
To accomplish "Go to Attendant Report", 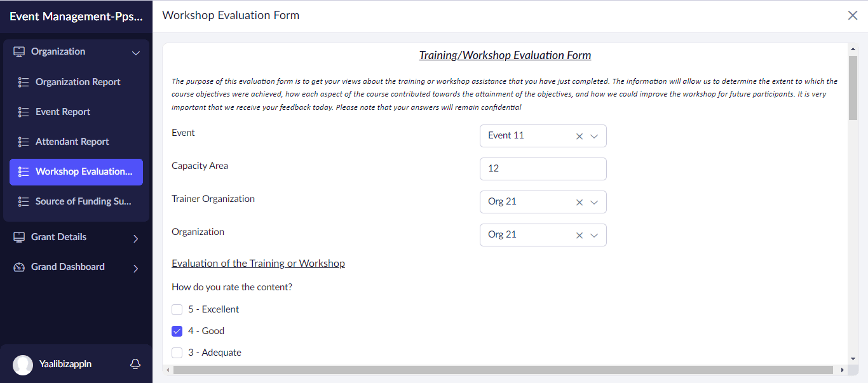I will [72, 142].
